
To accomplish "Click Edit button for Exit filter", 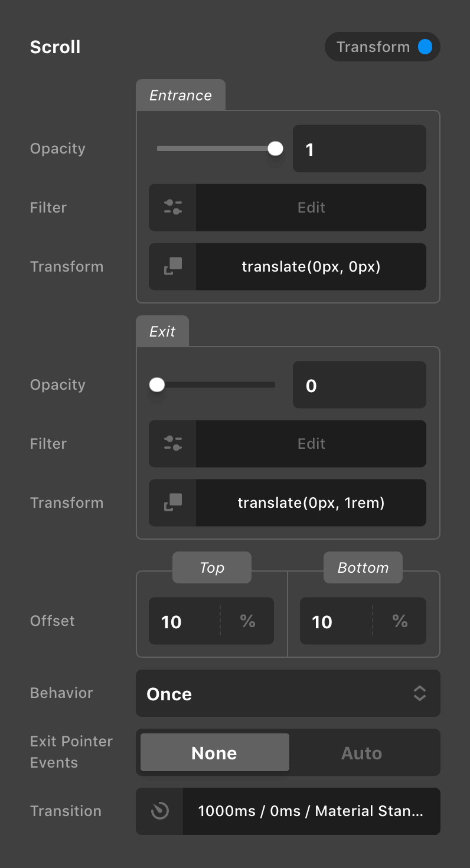I will click(x=311, y=443).
